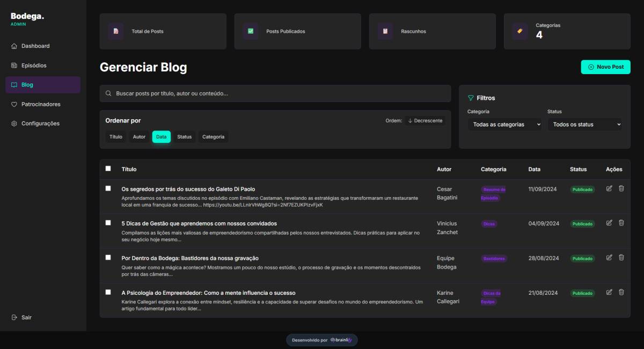Image resolution: width=644 pixels, height=349 pixels.
Task: Click the Dicas category tag
Action: (489, 224)
